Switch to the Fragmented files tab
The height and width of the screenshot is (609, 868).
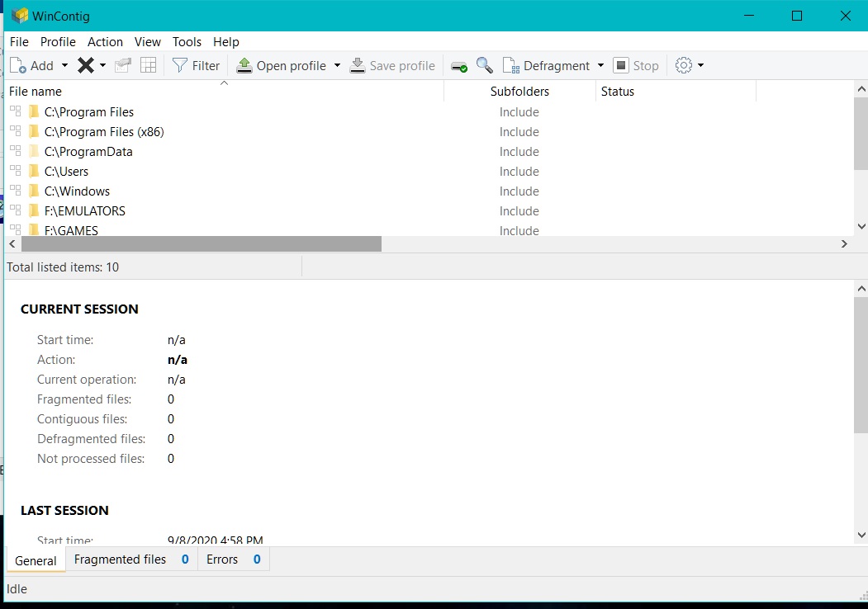click(131, 559)
